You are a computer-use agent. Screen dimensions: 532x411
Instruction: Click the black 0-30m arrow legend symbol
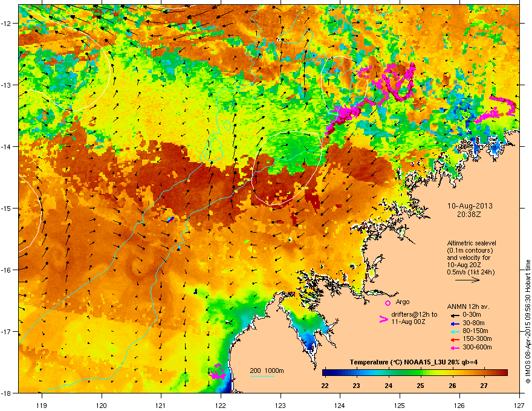click(455, 315)
